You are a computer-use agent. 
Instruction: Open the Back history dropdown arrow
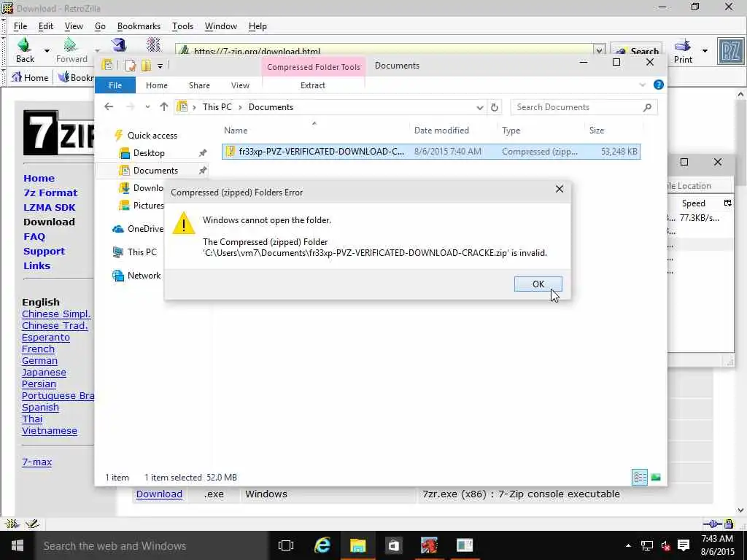point(47,50)
